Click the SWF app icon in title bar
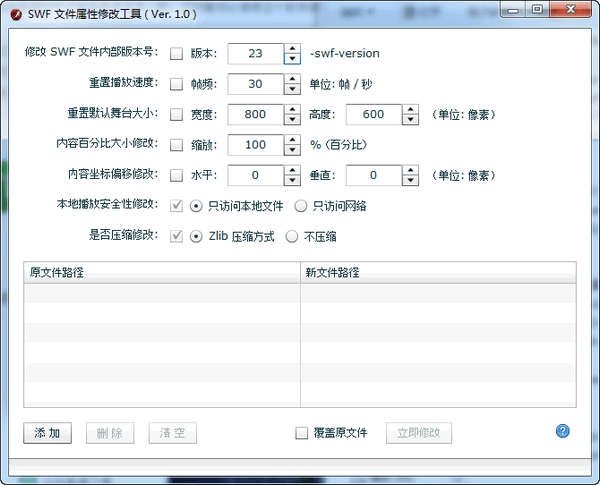 coord(16,15)
